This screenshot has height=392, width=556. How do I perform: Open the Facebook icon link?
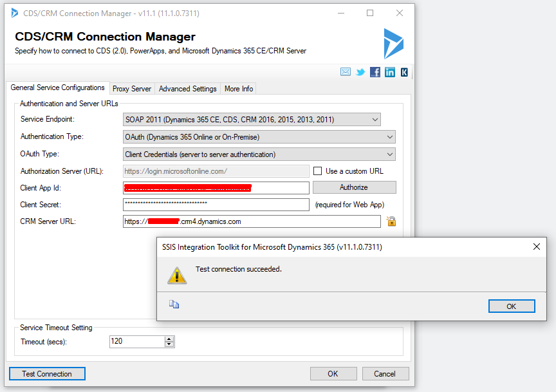(x=375, y=72)
